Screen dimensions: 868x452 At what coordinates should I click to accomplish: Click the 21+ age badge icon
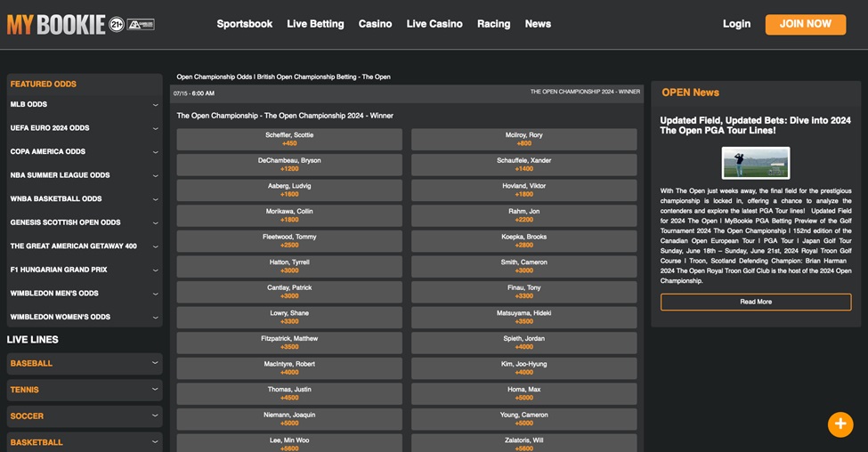[x=117, y=25]
